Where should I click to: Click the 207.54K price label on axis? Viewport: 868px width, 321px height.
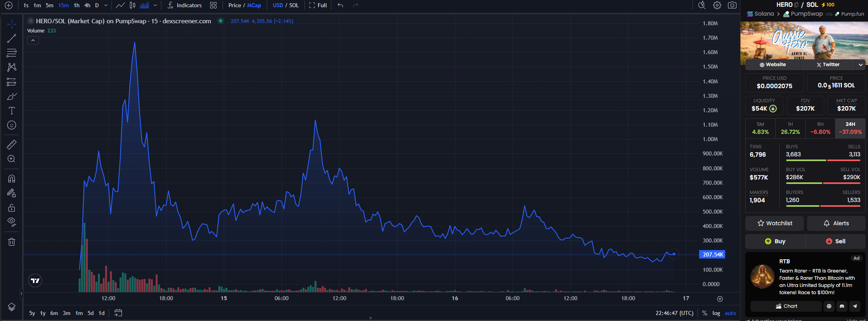coord(712,254)
